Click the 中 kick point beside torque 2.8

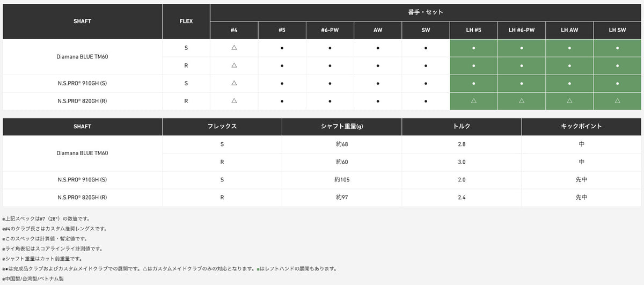coord(582,144)
